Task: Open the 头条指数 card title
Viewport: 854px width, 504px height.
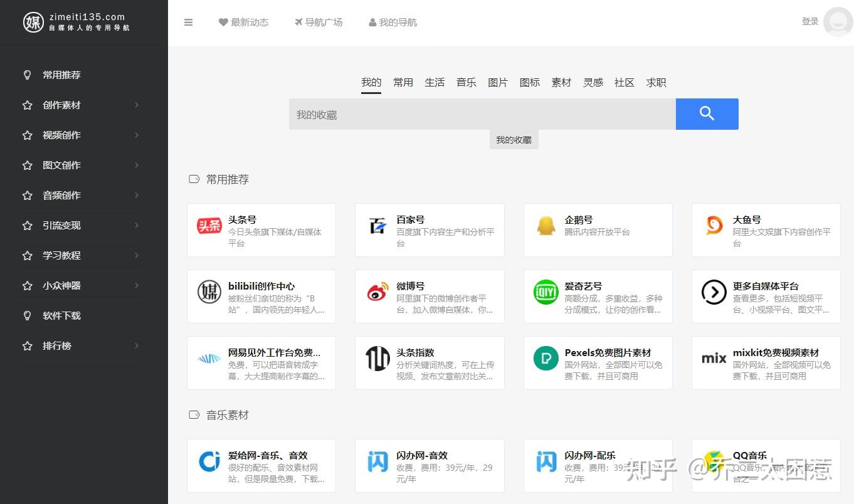Action: [x=415, y=352]
